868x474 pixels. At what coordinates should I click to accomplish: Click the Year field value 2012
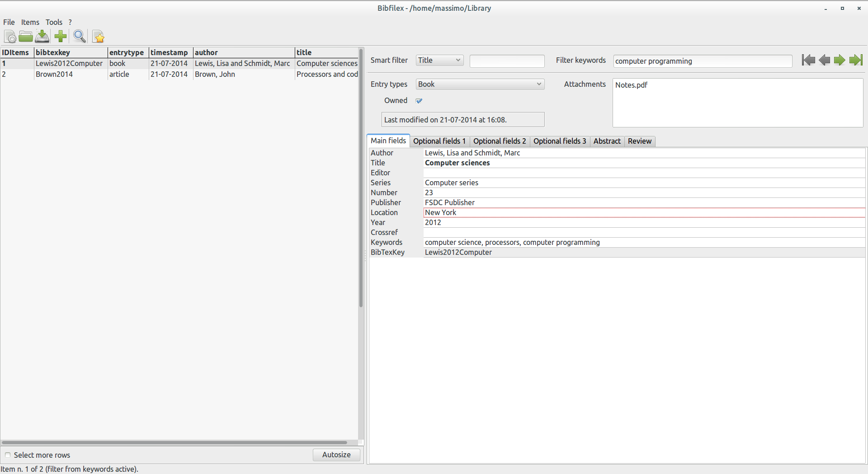[644, 222]
